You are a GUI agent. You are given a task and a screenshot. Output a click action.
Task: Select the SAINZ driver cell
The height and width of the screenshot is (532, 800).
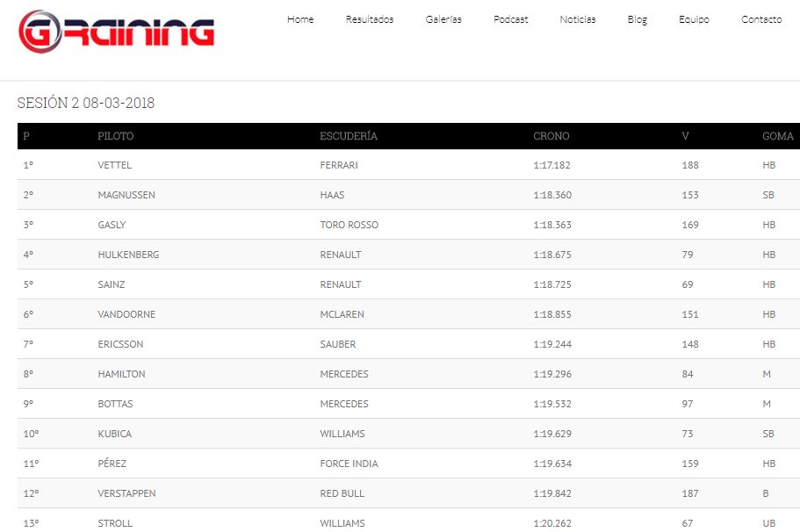(112, 284)
